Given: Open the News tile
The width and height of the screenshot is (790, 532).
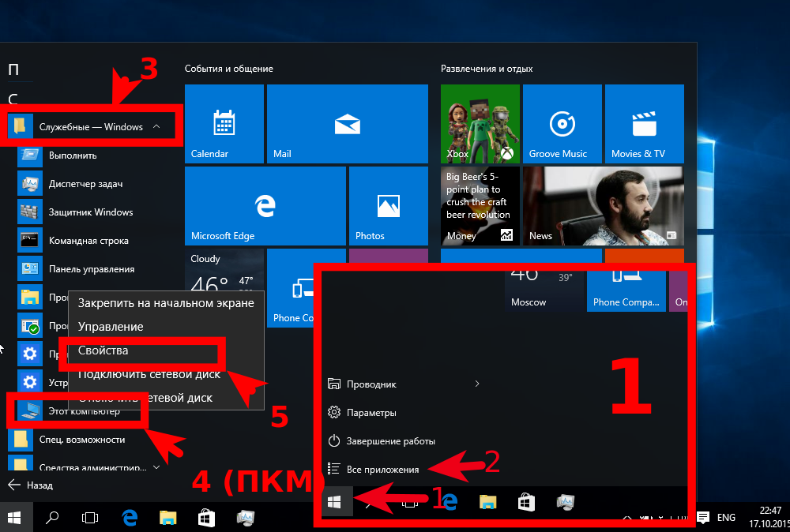Looking at the screenshot, I should click(603, 206).
